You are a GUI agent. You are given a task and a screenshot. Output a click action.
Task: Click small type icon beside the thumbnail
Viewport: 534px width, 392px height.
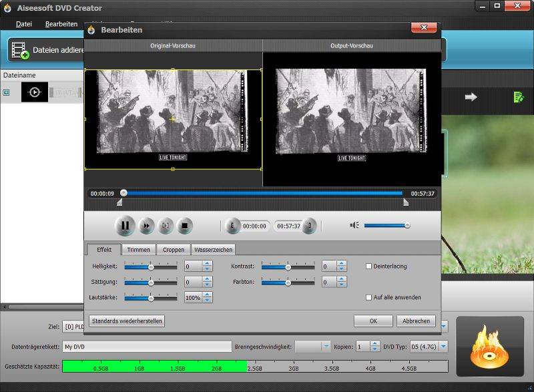click(x=7, y=92)
